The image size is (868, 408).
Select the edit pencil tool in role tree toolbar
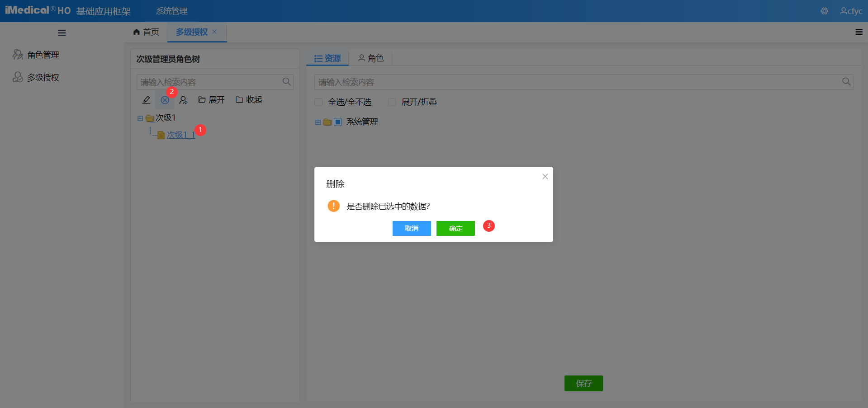coord(146,99)
